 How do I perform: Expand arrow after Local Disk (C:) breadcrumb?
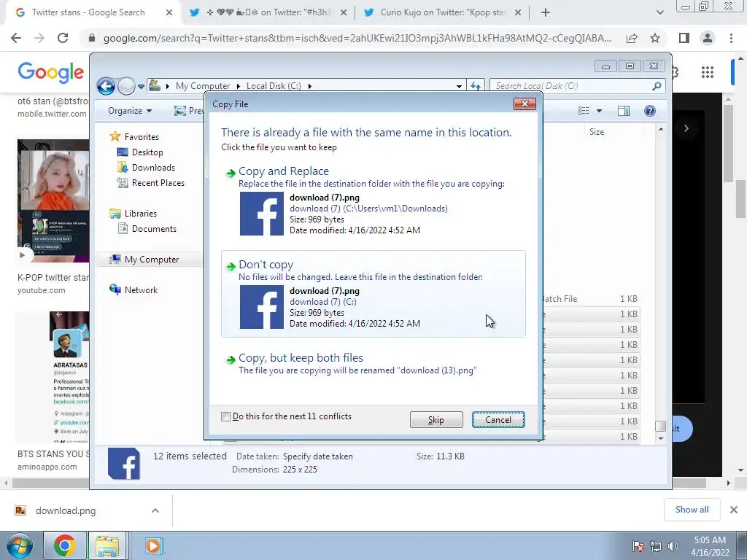[x=309, y=86]
